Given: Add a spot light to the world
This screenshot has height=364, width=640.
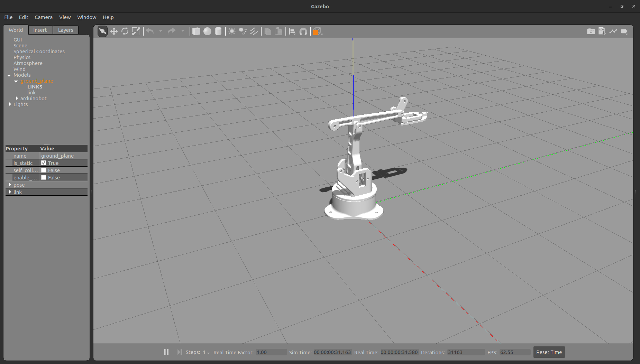Looking at the screenshot, I should [x=243, y=31].
